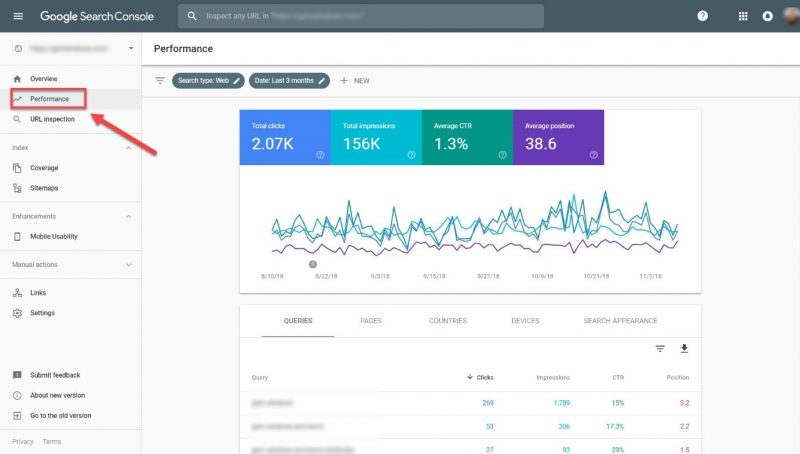Open the Terms link

(52, 442)
